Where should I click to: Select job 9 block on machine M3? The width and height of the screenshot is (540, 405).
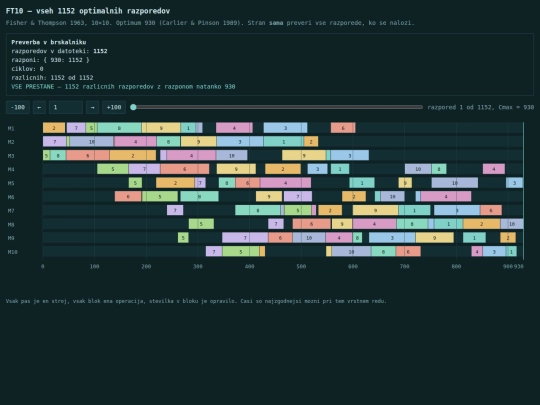[304, 156]
